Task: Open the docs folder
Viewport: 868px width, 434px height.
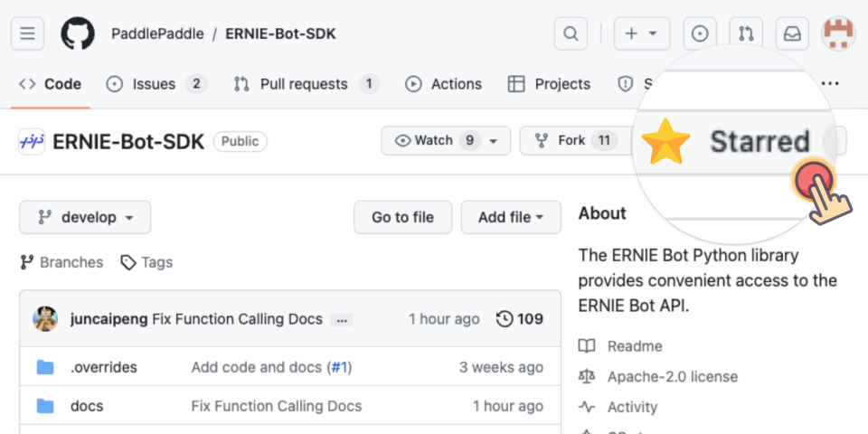Action: 87,406
